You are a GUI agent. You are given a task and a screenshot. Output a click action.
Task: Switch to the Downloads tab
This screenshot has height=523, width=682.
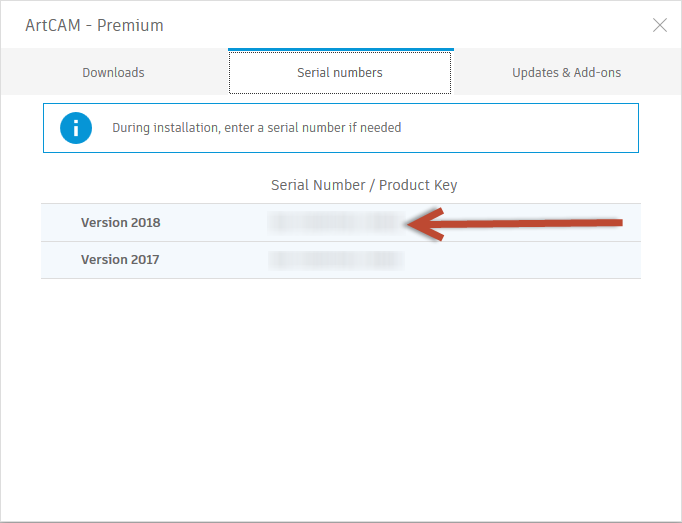click(114, 72)
